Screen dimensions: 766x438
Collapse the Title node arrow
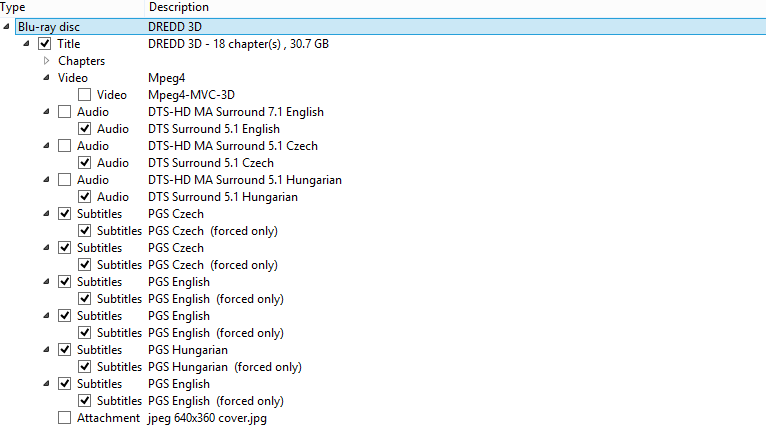pos(26,43)
